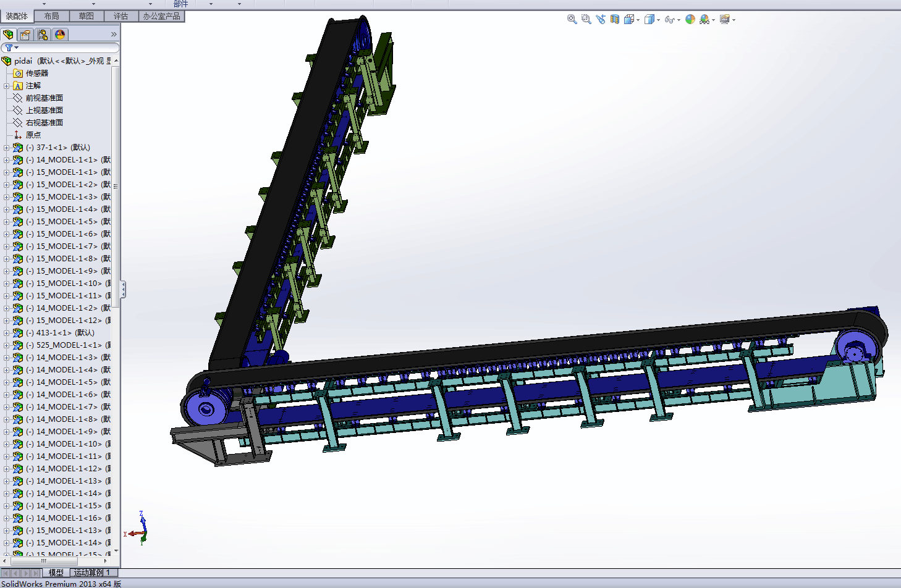This screenshot has width=901, height=588.
Task: Open the DisplayManager tab icon
Action: [60, 35]
